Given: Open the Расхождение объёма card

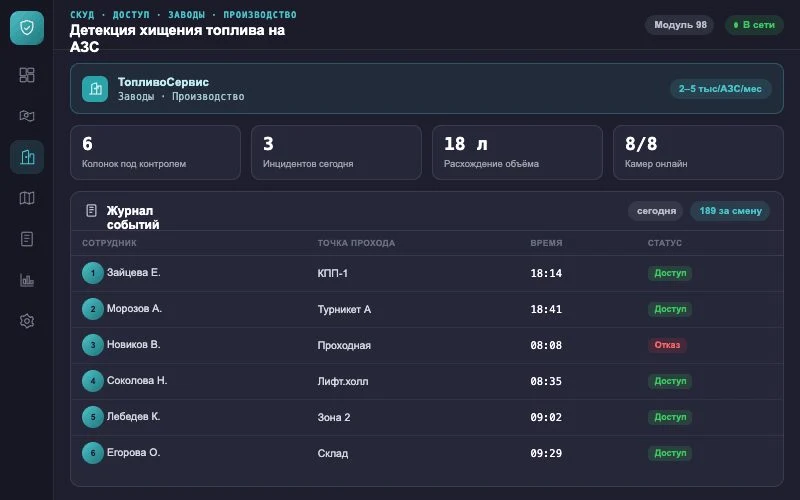Looking at the screenshot, I should tap(517, 153).
